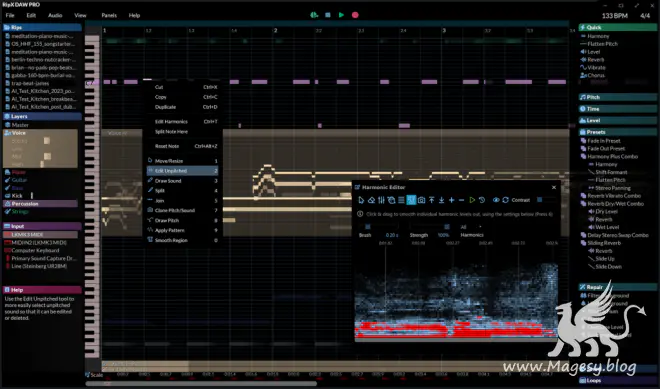The image size is (660, 389).
Task: Click the history revert icon in Harmonic Editor
Action: [482, 200]
